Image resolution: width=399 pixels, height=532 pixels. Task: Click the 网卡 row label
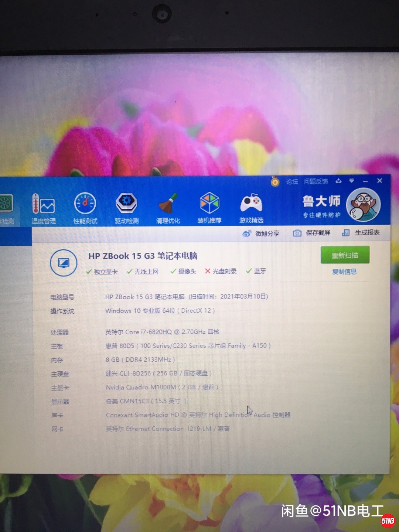click(x=58, y=429)
